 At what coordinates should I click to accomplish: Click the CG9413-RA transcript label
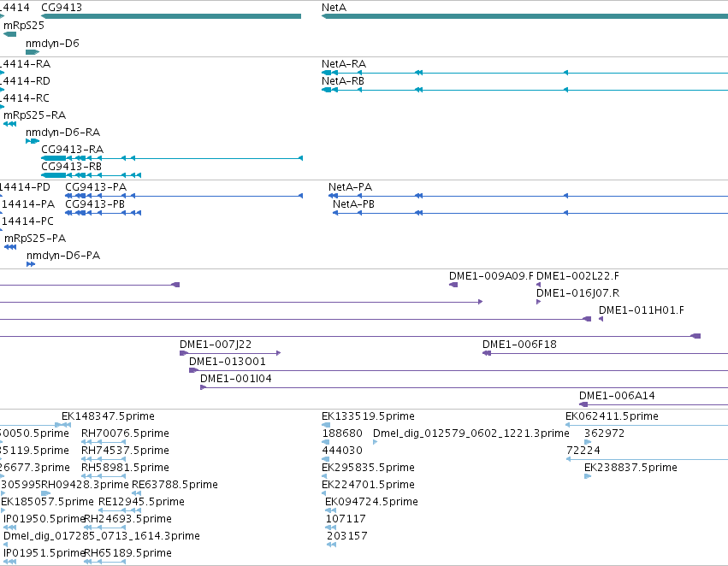(x=72, y=149)
